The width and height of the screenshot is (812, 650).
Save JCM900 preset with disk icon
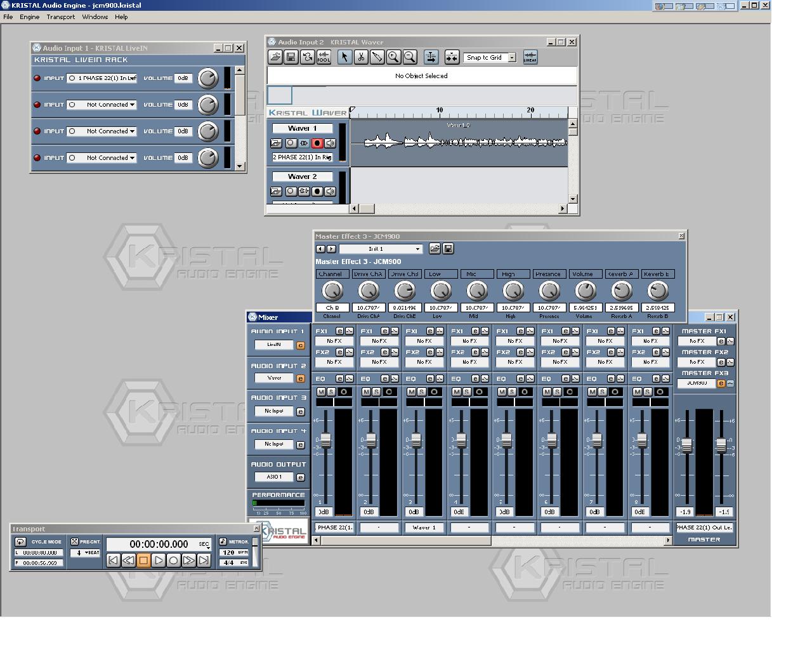pos(448,249)
